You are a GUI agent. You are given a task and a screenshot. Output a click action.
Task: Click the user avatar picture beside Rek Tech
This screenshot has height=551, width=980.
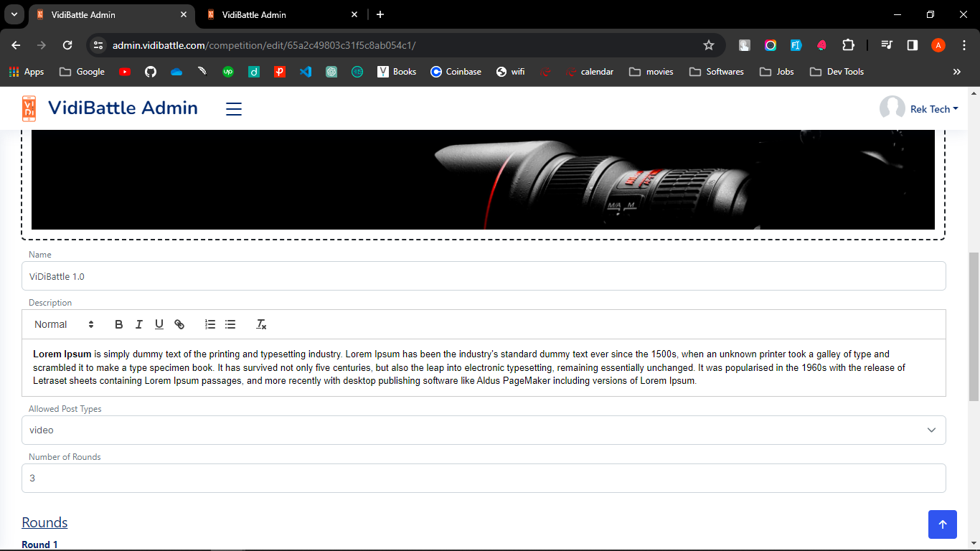(892, 108)
